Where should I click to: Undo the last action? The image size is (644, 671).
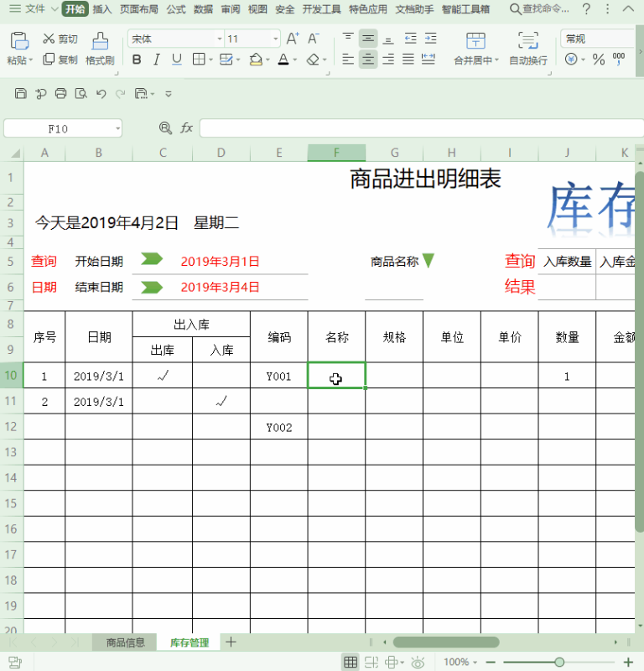tap(101, 93)
